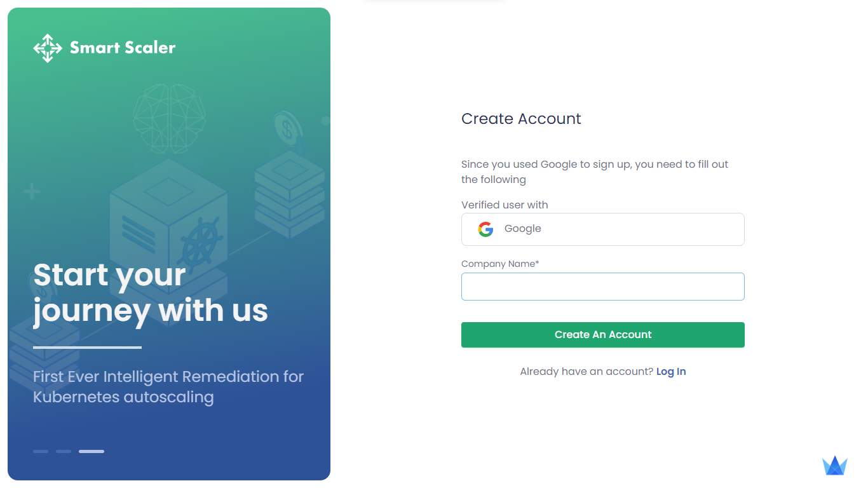Click the Smart Scaler brand name text
The height and width of the screenshot is (488, 868).
click(123, 48)
